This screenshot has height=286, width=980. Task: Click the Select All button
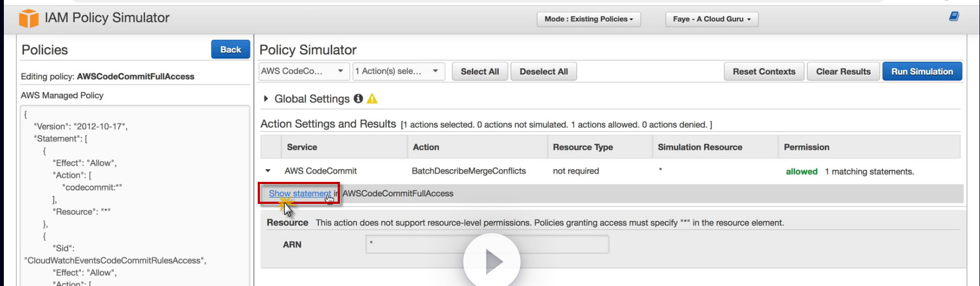(x=480, y=72)
